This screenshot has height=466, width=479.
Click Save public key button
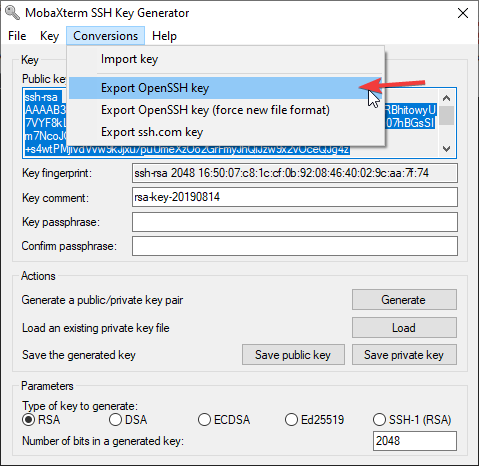tap(293, 355)
